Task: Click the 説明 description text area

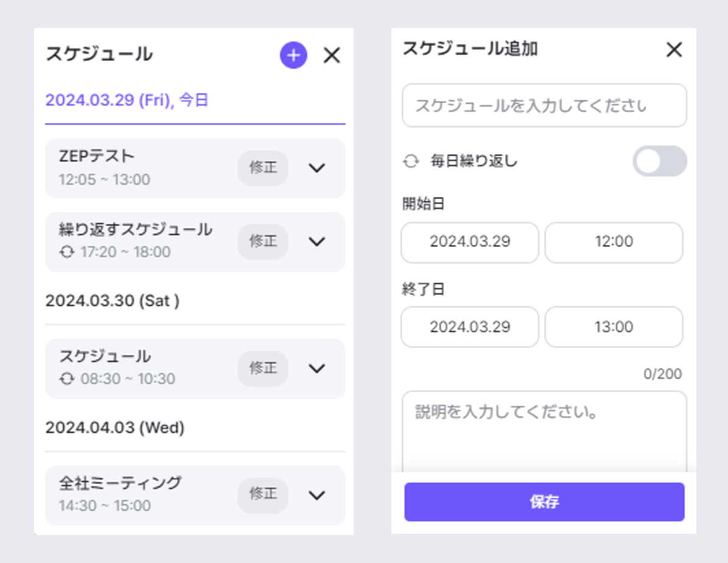Action: click(544, 431)
